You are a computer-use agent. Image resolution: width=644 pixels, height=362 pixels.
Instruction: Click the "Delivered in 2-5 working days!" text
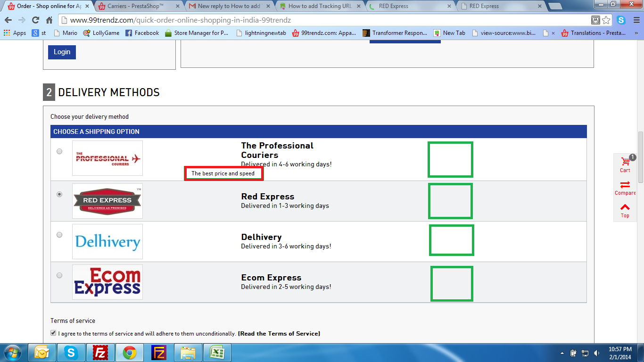pos(286,287)
